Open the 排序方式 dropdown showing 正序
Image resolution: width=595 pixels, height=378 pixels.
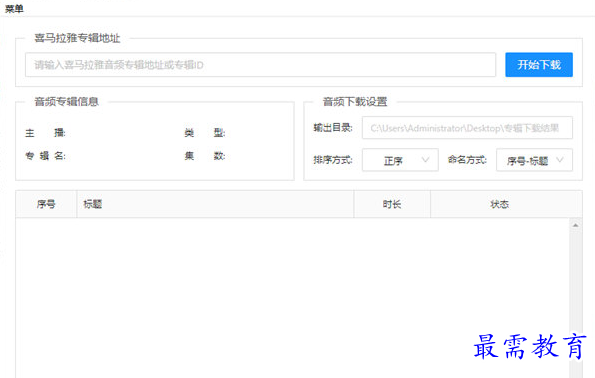pos(400,160)
